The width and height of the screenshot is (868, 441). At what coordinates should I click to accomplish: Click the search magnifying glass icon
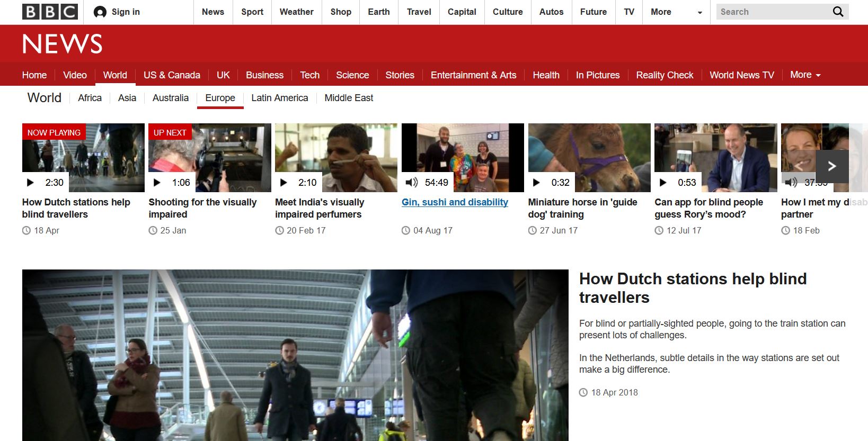[838, 12]
